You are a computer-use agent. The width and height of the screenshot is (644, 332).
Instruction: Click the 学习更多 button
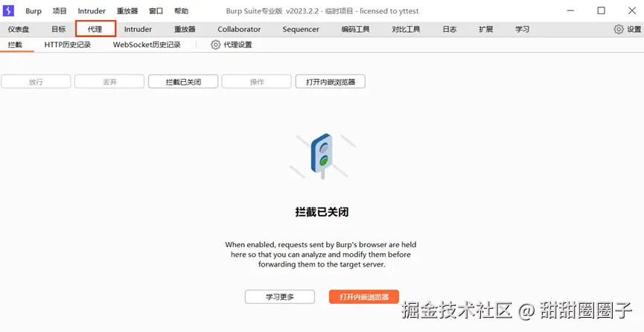[x=280, y=297]
